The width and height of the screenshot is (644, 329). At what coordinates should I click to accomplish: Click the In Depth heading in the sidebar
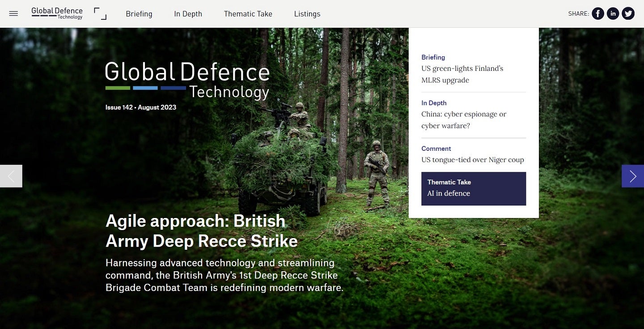coord(434,103)
